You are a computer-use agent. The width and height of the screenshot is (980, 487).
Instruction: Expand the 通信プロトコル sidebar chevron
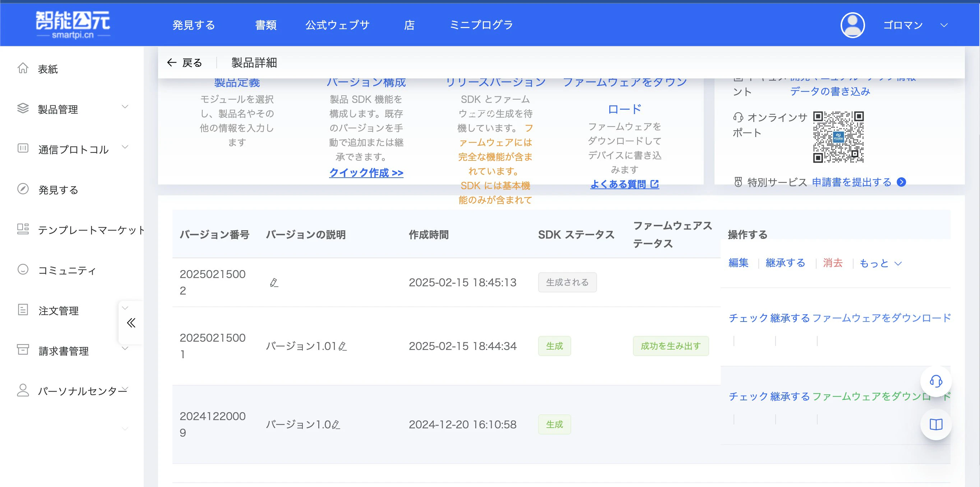[x=125, y=147]
